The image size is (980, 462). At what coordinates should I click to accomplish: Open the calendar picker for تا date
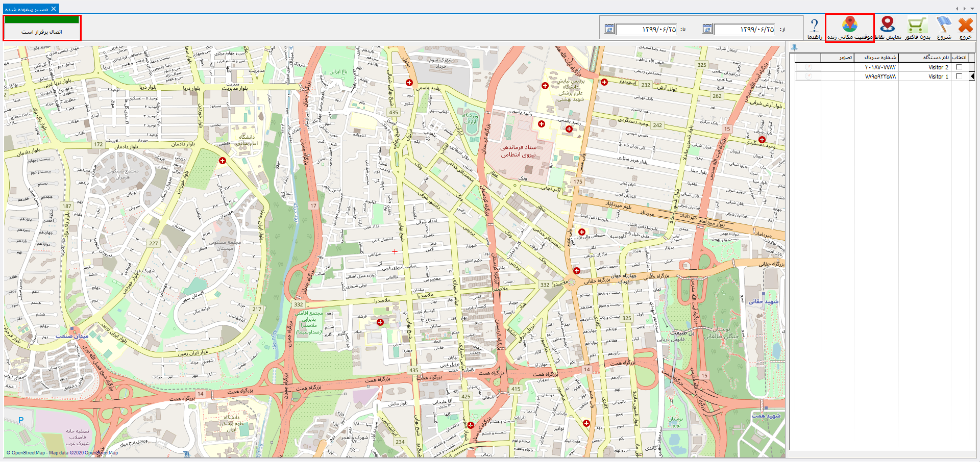[x=609, y=29]
